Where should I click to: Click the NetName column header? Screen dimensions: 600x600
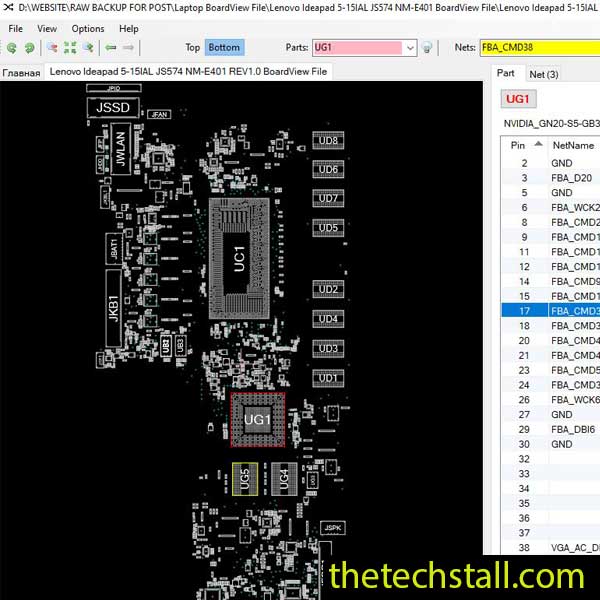point(574,145)
